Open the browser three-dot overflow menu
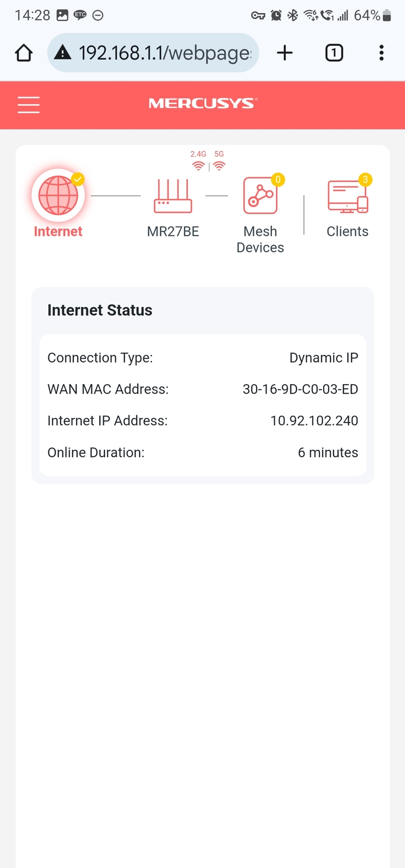The image size is (405, 868). (x=381, y=53)
